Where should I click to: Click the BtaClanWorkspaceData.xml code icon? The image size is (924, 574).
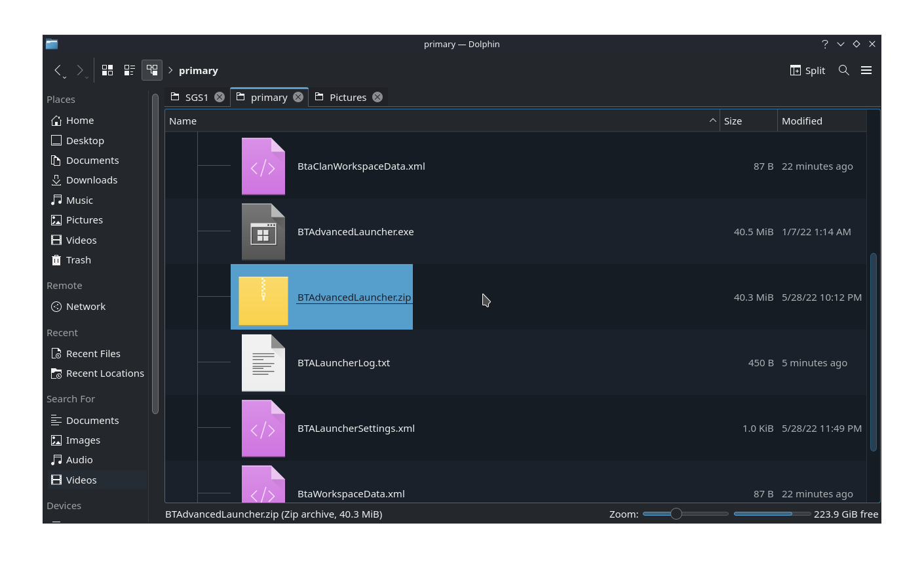point(263,166)
